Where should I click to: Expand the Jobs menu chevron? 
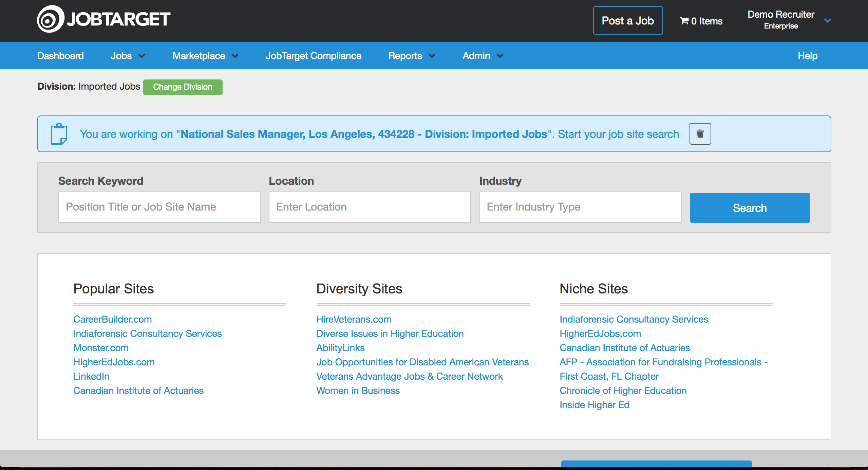pos(142,56)
